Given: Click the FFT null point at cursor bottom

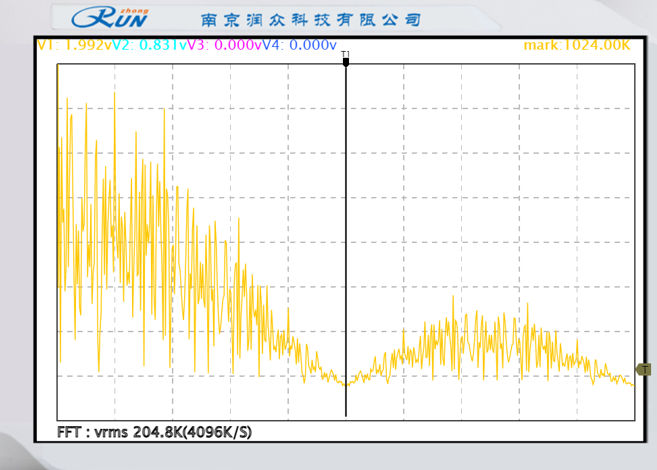Looking at the screenshot, I should pyautogui.click(x=346, y=383).
